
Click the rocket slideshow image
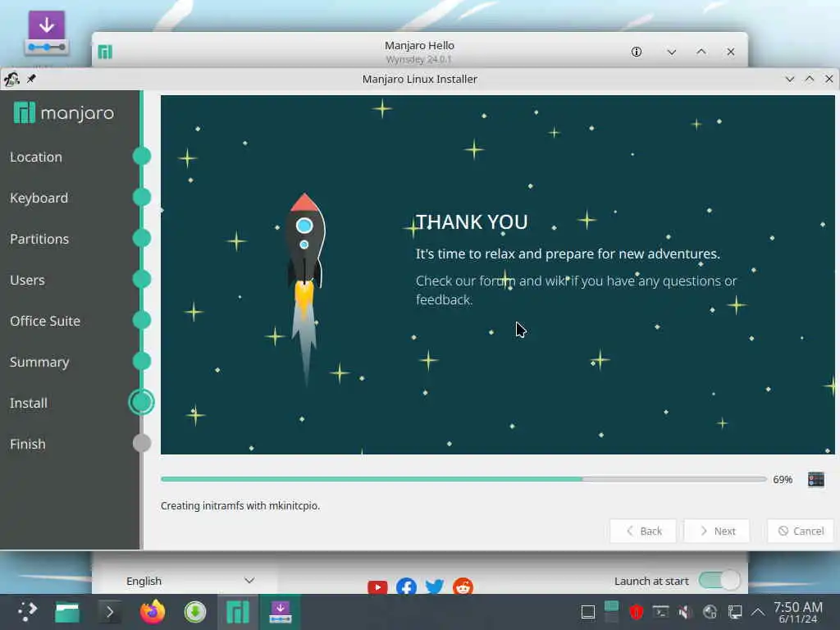coord(305,290)
